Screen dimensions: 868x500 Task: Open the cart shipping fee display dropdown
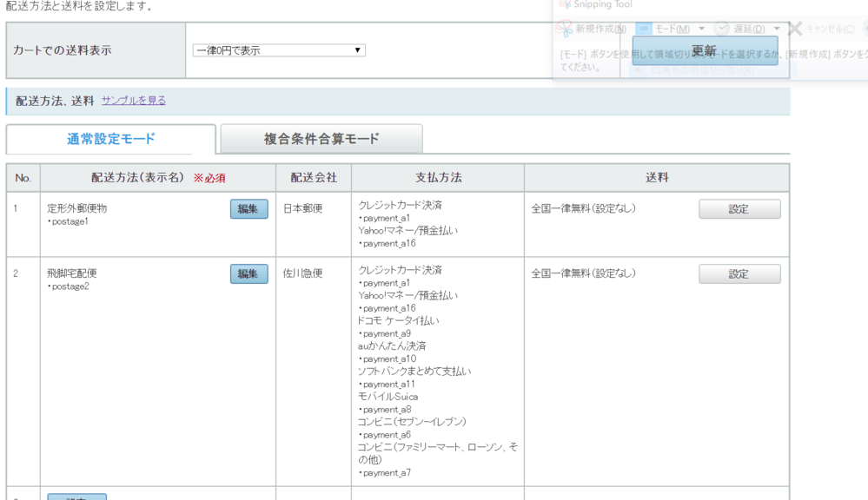coord(278,50)
